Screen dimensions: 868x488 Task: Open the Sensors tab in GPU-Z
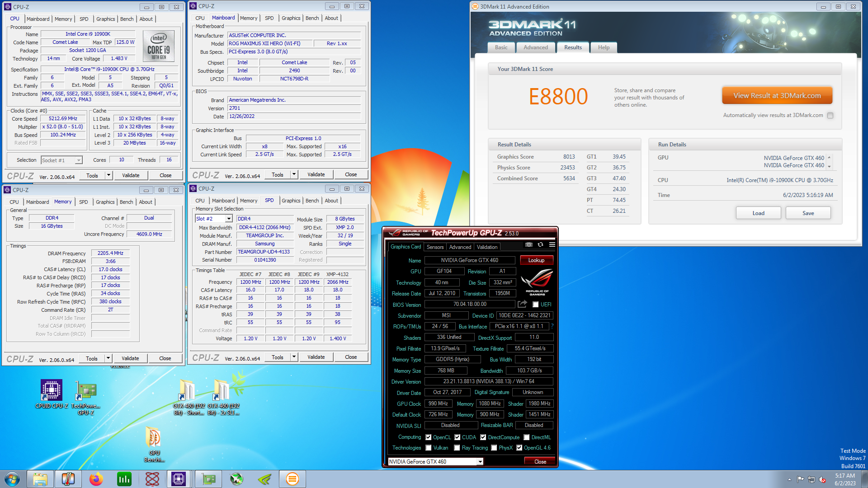click(x=435, y=247)
